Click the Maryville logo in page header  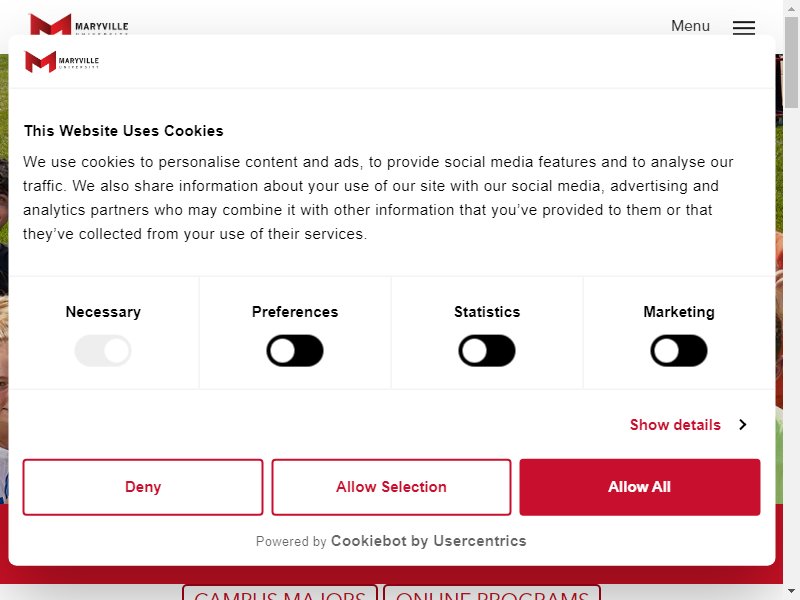click(x=79, y=25)
